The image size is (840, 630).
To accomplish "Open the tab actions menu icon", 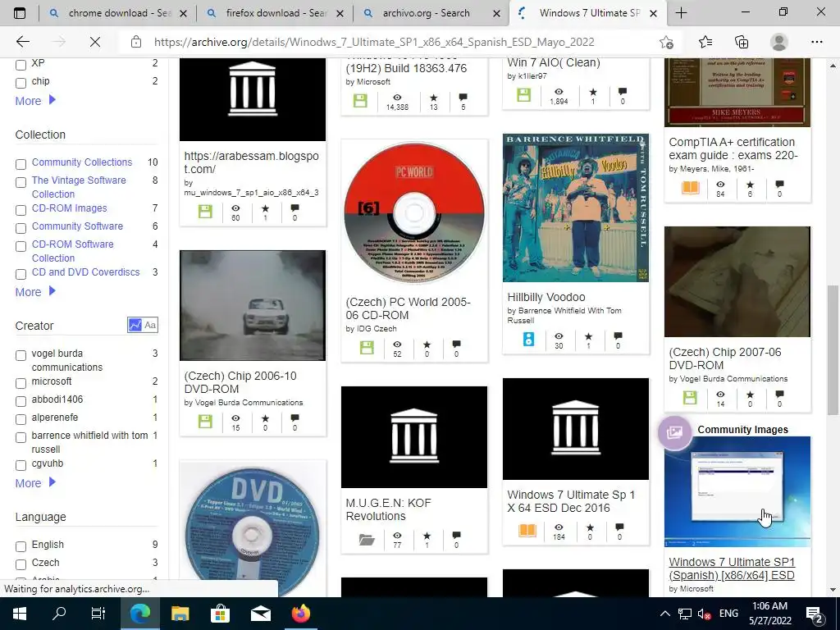I will (20, 13).
